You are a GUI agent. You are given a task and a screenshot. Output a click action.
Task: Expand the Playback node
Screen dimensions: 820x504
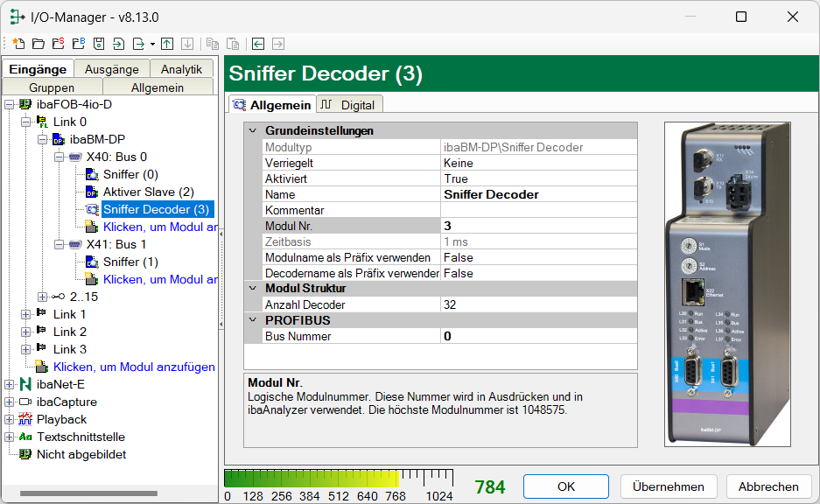(x=9, y=420)
